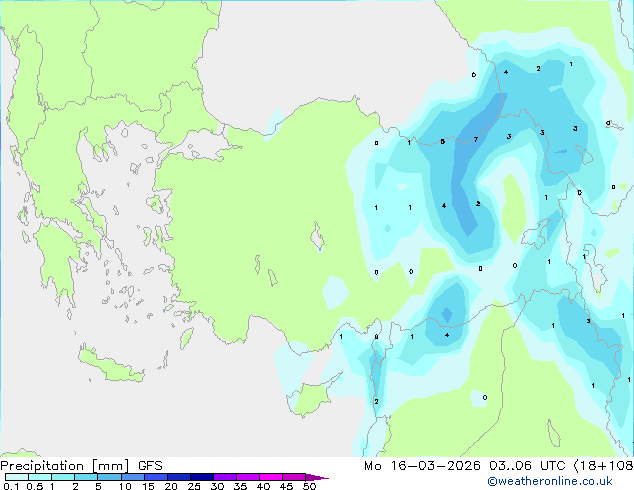Click the 45–50 mm legend swatch
Image resolution: width=634 pixels, height=490 pixels.
point(294,477)
